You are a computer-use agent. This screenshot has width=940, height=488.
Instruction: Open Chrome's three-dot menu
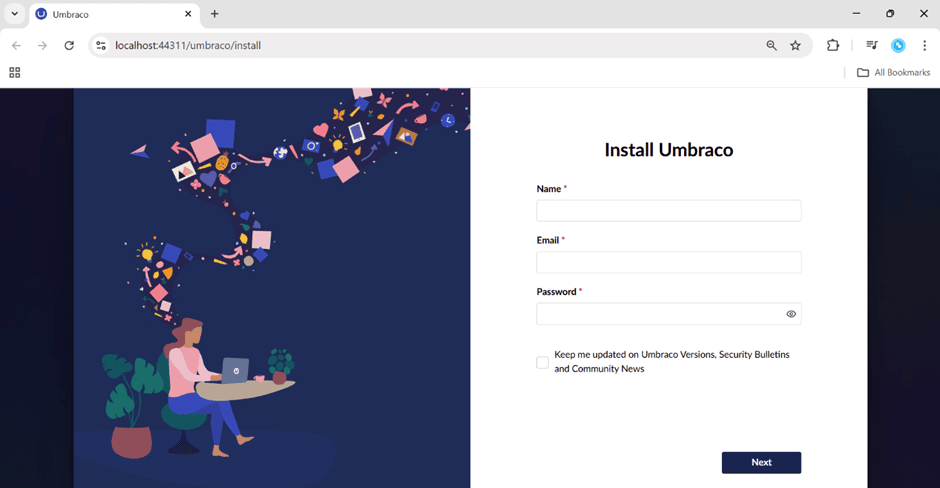coord(924,45)
